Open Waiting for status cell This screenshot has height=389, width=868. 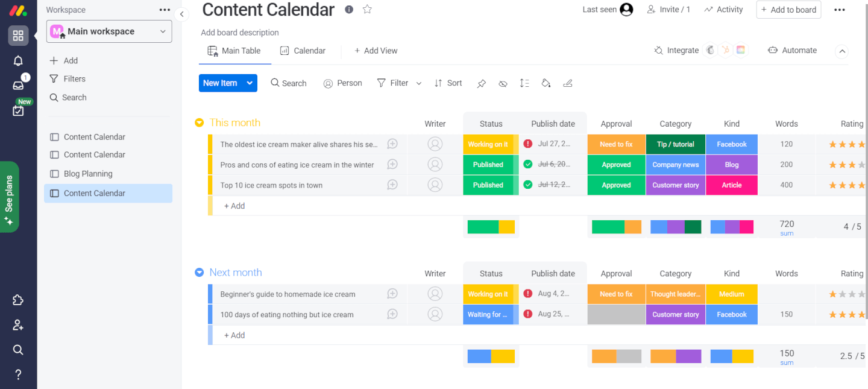(491, 314)
